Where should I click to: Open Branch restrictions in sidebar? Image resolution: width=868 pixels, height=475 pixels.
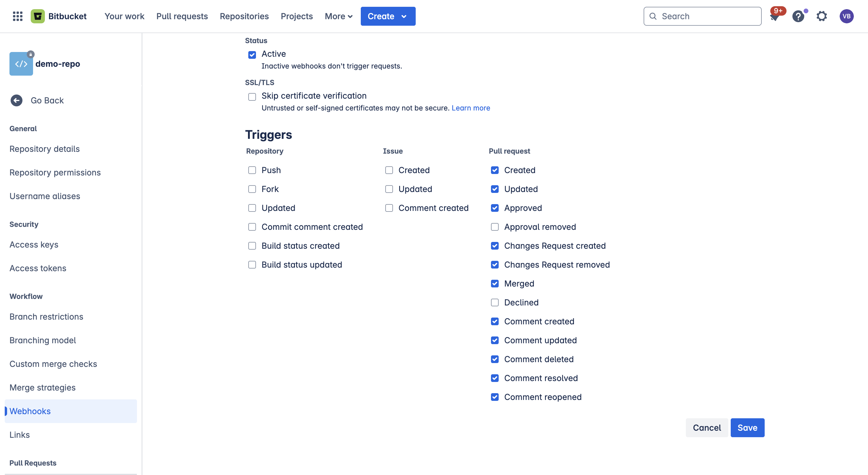[x=46, y=317]
